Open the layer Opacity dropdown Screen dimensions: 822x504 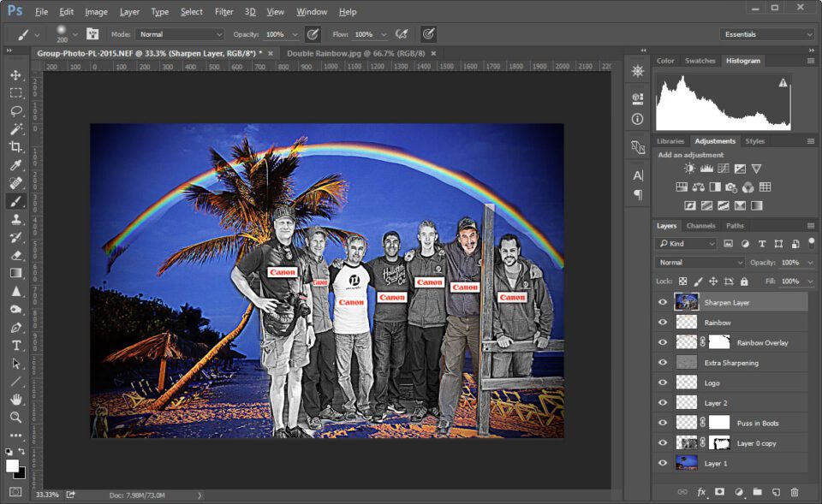pos(811,263)
